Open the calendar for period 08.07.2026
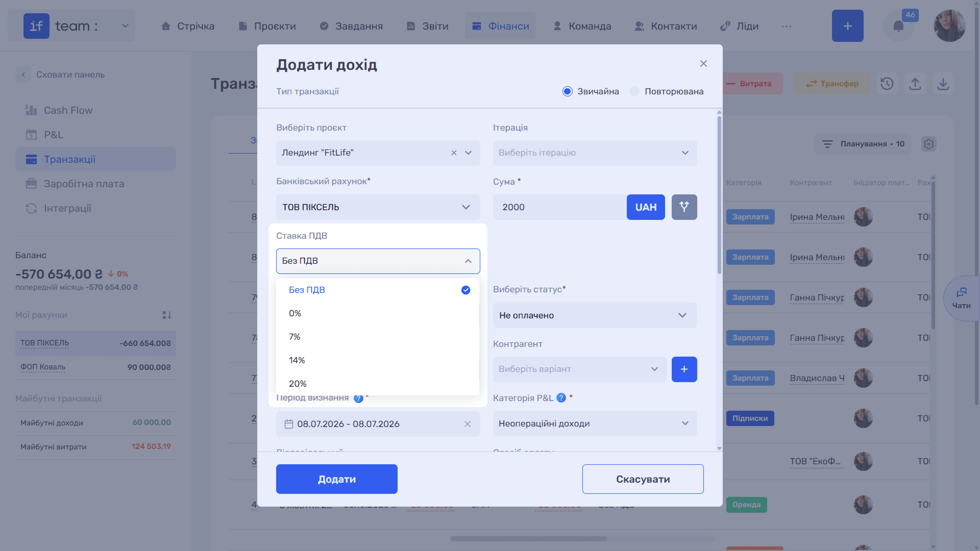 point(289,424)
